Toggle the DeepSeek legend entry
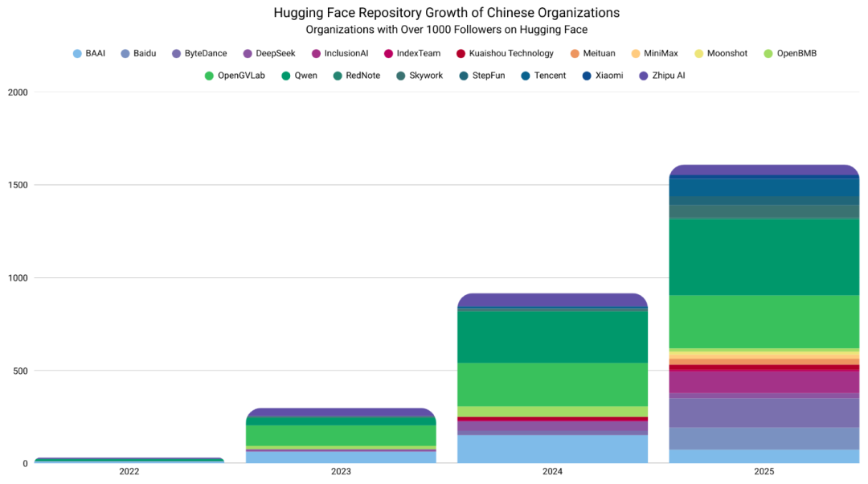This screenshot has width=868, height=484. [275, 54]
